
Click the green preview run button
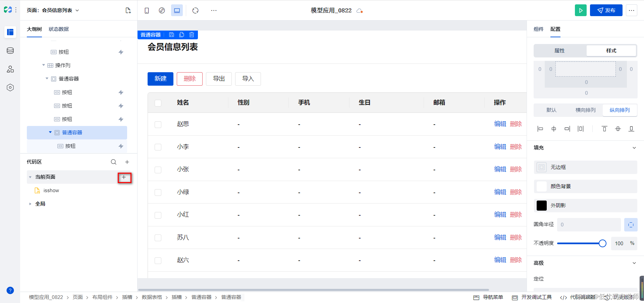pos(581,10)
